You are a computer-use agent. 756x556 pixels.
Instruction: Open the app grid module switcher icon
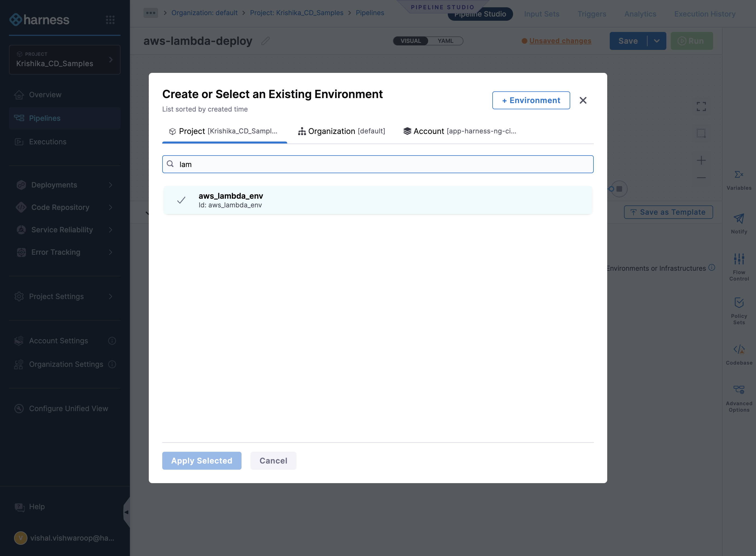(110, 20)
